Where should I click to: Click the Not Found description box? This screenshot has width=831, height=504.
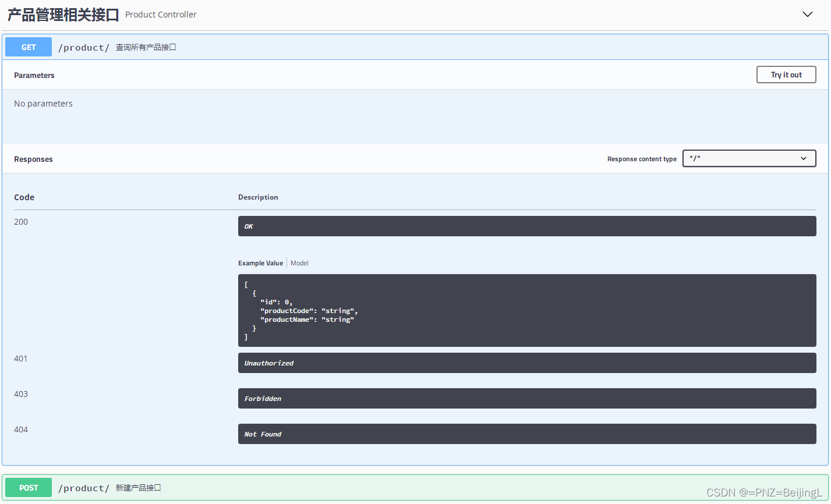(x=527, y=434)
